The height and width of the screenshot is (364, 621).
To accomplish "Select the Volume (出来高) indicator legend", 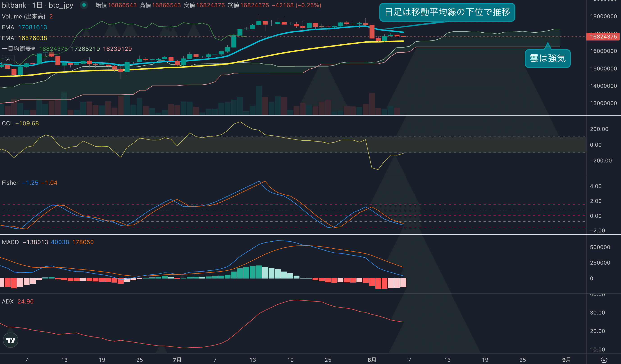I will [x=24, y=16].
